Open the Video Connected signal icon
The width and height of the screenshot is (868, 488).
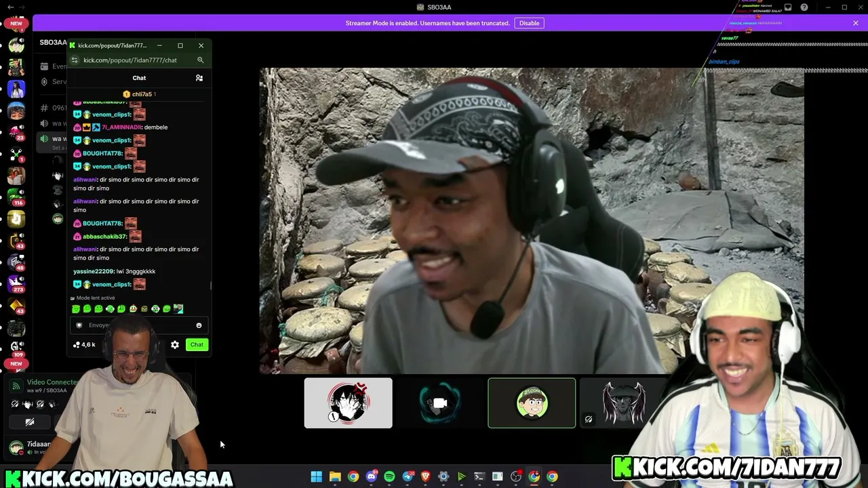(16, 386)
